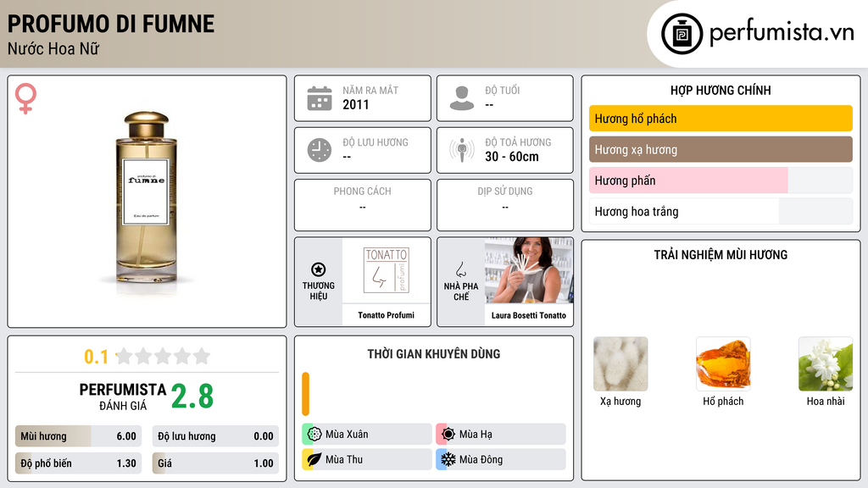The width and height of the screenshot is (868, 488).
Task: Click the Nhà Pha Chế label text
Action: click(x=460, y=291)
